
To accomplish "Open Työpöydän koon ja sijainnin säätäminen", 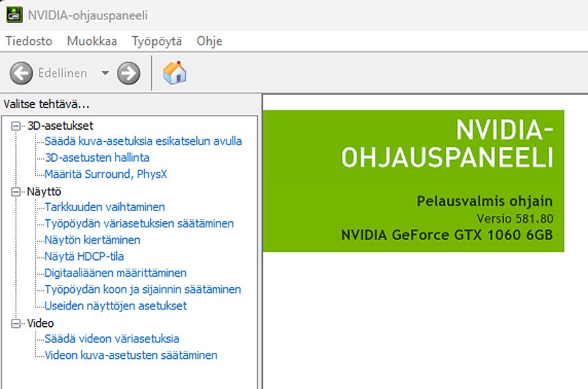I will tap(143, 289).
